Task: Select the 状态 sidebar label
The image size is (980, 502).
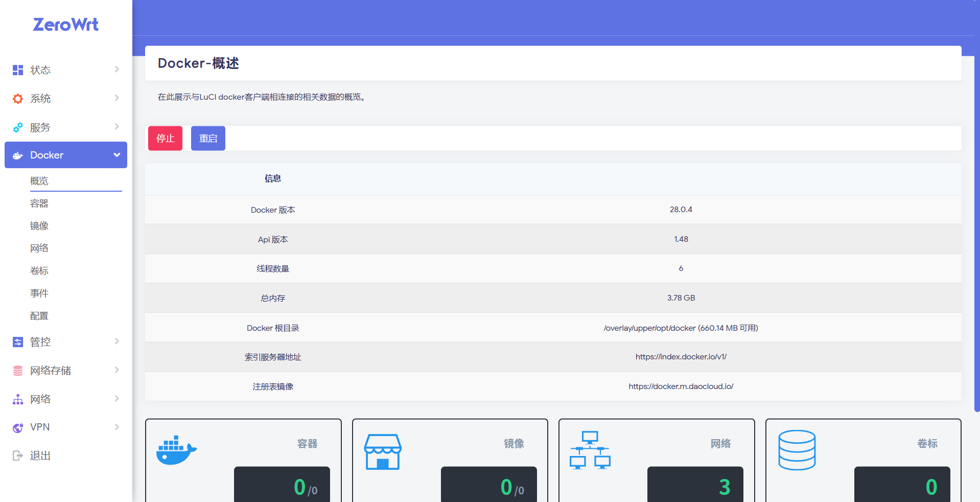Action: [40, 70]
